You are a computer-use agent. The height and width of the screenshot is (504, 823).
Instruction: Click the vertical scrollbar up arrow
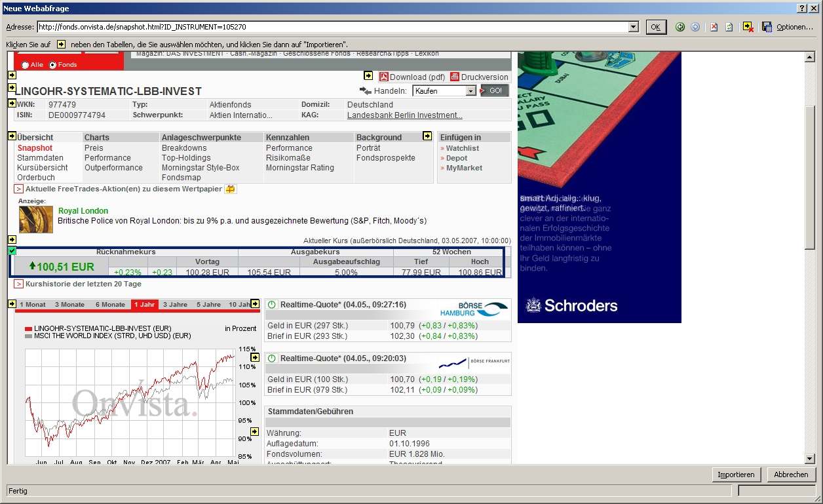(810, 57)
